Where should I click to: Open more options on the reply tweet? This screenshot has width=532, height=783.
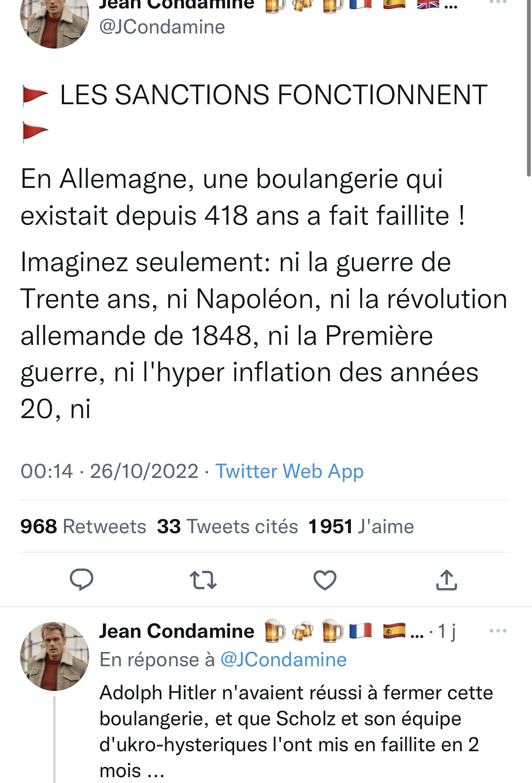(x=498, y=631)
